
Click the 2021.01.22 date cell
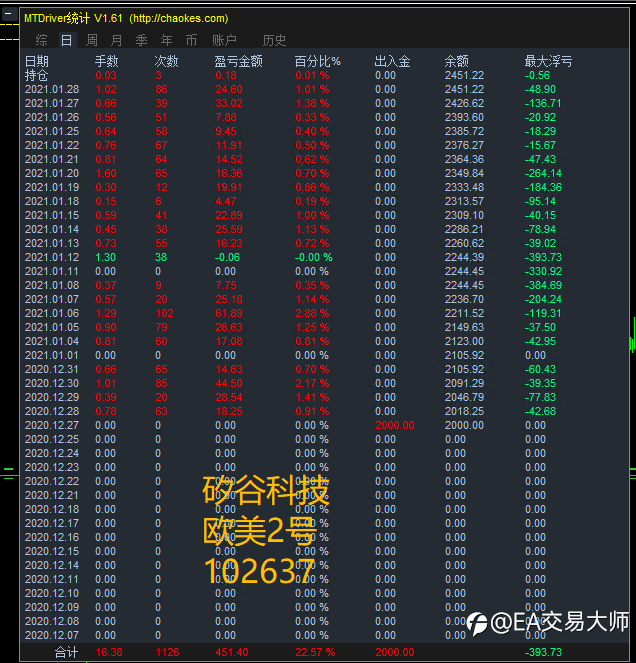(x=52, y=145)
